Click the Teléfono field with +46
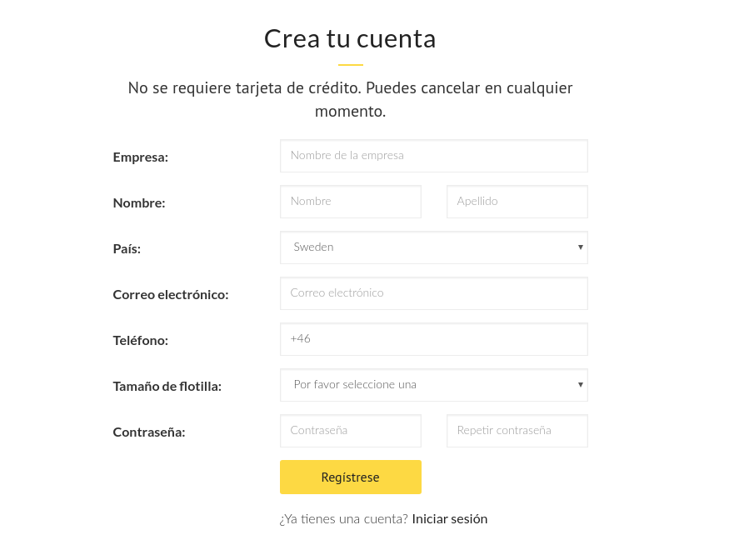729x560 pixels. pos(433,339)
